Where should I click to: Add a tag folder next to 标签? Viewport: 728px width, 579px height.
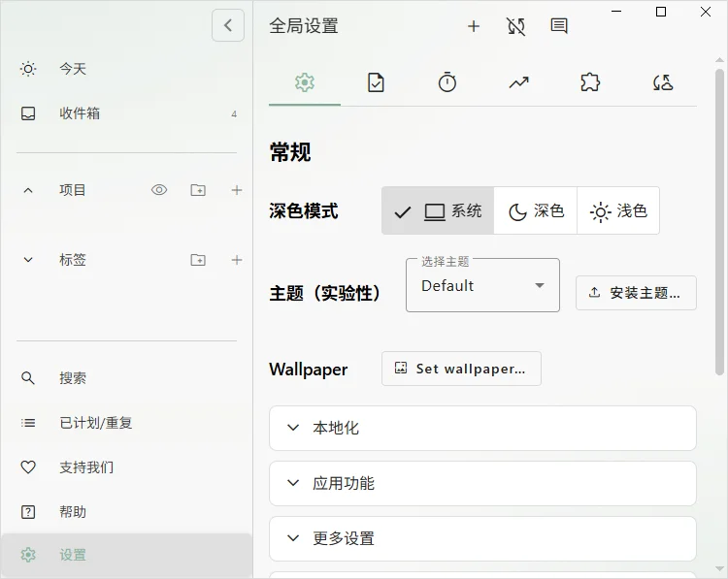[198, 260]
